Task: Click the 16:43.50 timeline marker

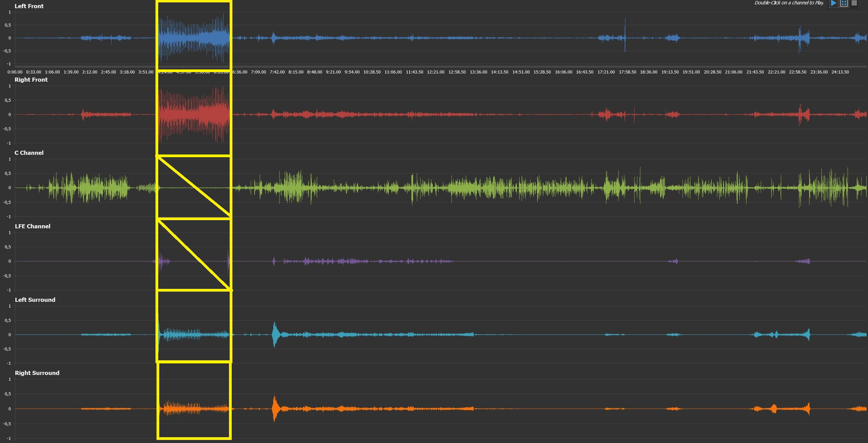Action: (x=585, y=72)
